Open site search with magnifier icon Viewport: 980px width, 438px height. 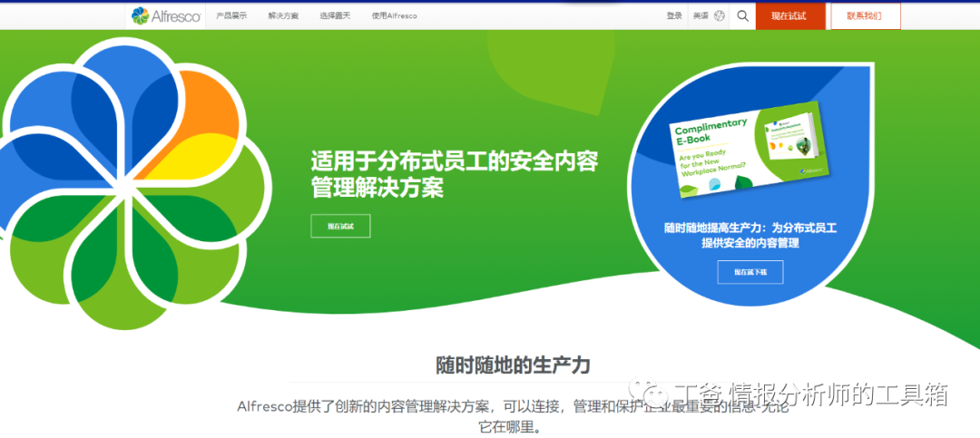pos(742,16)
